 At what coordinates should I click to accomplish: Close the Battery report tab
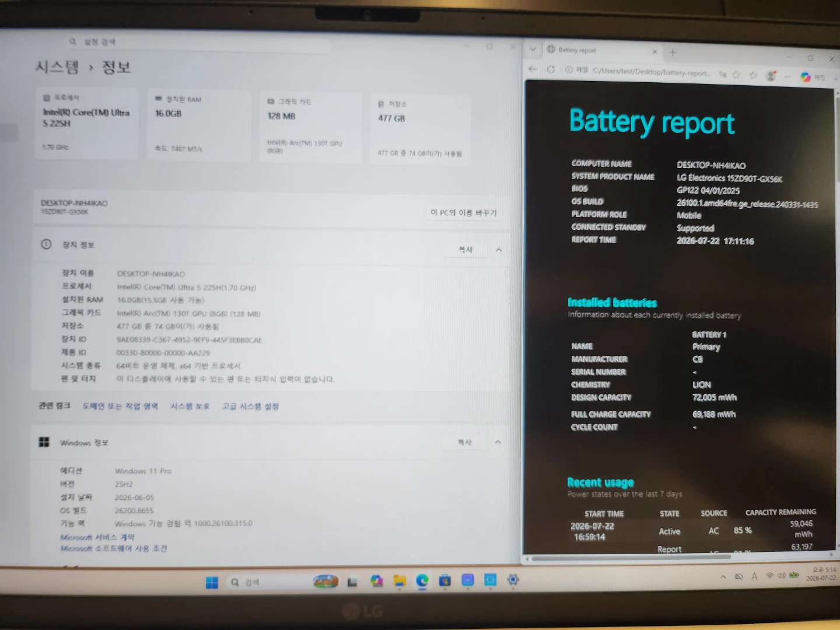654,52
